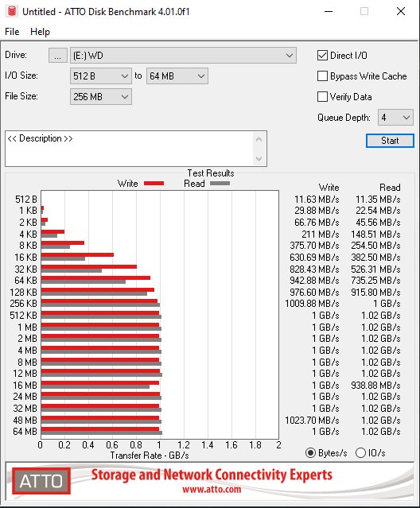
Task: Click the gray Read legend swatch
Action: coord(220,184)
